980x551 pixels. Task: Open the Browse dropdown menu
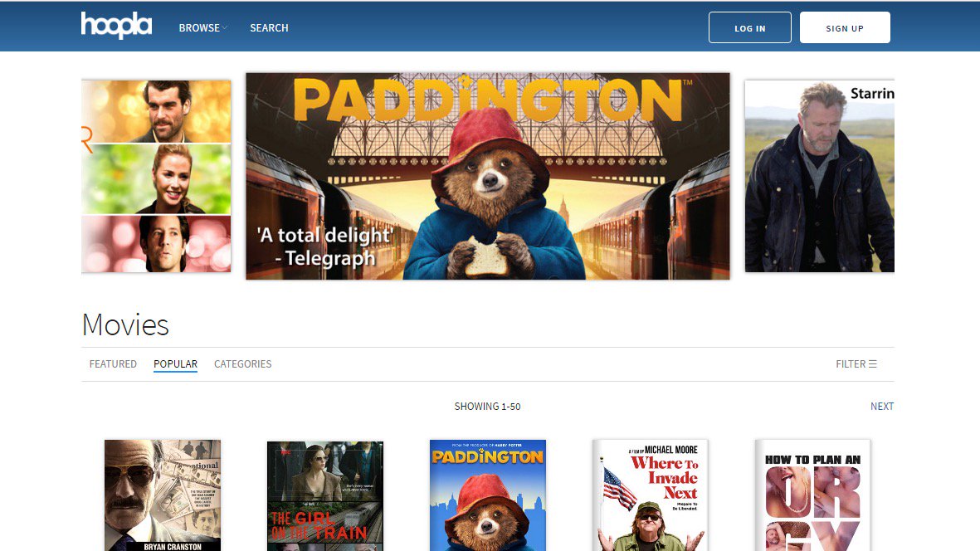[203, 28]
